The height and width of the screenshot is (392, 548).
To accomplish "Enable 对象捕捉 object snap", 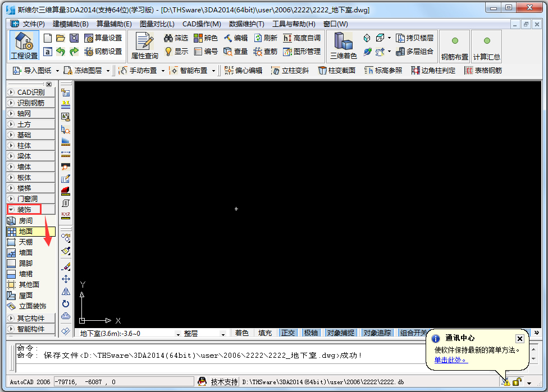I will click(x=340, y=332).
